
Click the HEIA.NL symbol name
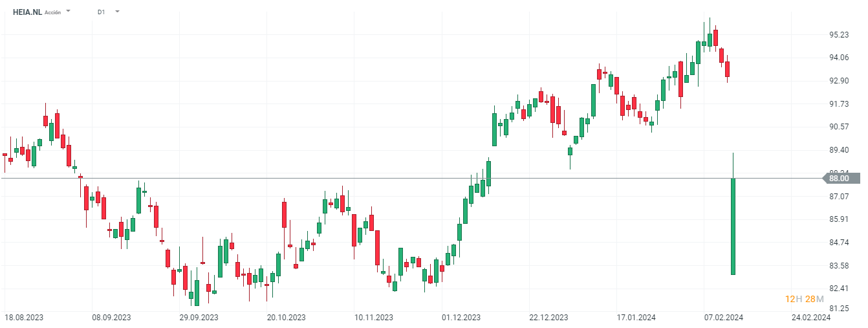27,12
